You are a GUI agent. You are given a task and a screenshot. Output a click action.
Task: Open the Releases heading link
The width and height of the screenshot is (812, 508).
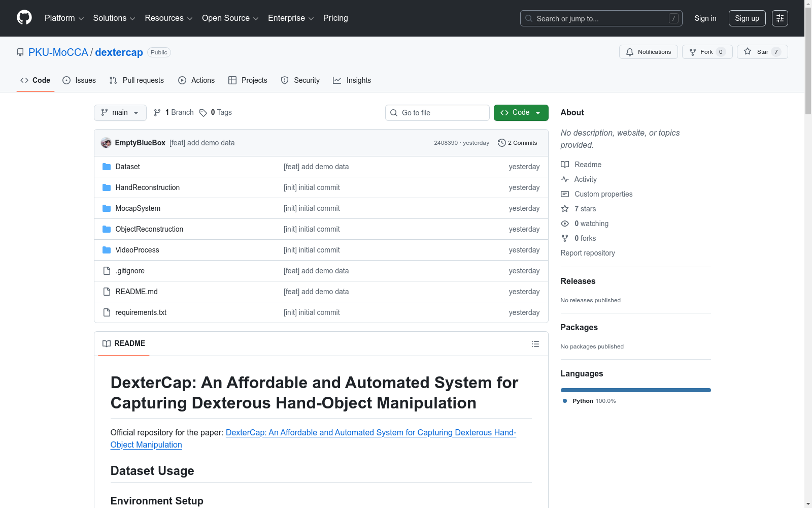click(x=578, y=281)
